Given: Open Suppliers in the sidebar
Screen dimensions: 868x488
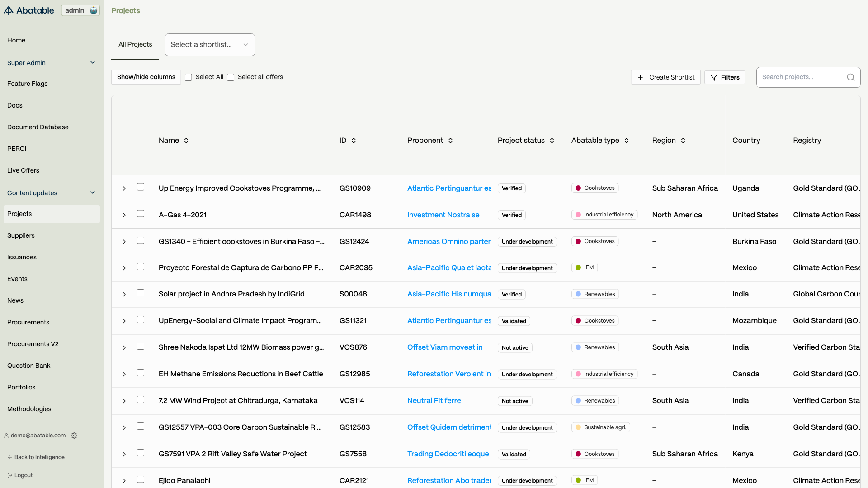Looking at the screenshot, I should click(21, 235).
